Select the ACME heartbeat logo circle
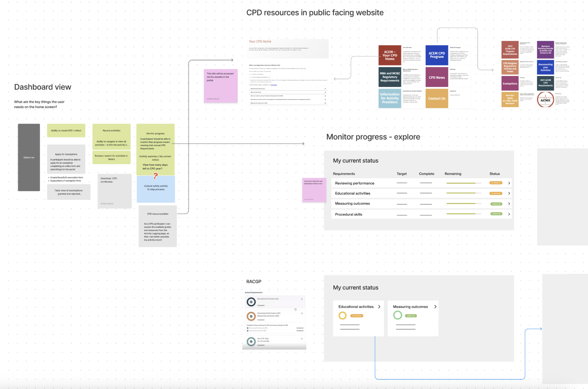 545,100
